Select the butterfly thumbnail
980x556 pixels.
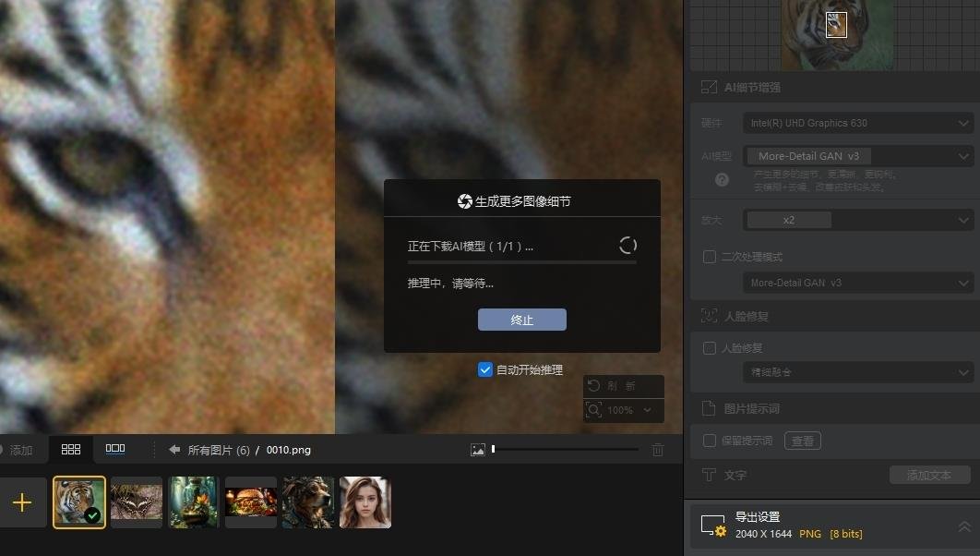137,502
